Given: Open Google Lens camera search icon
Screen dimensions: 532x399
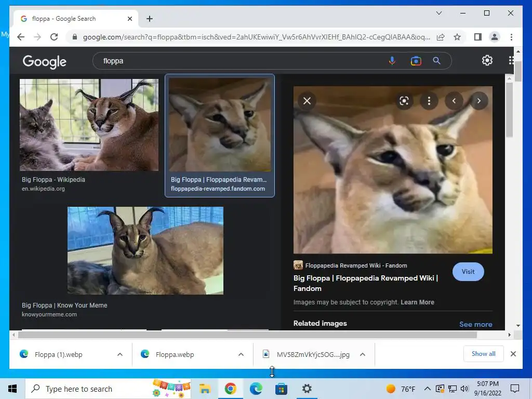Looking at the screenshot, I should pyautogui.click(x=416, y=61).
